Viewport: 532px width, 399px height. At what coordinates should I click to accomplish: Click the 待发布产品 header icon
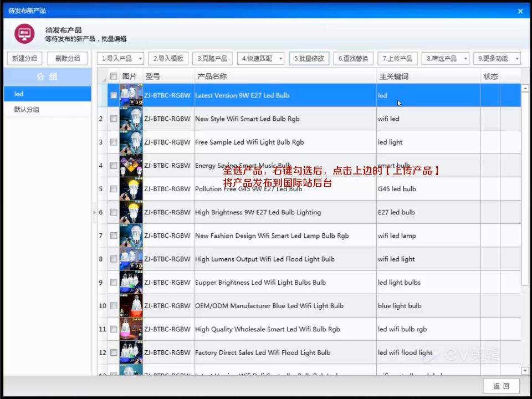pos(24,34)
